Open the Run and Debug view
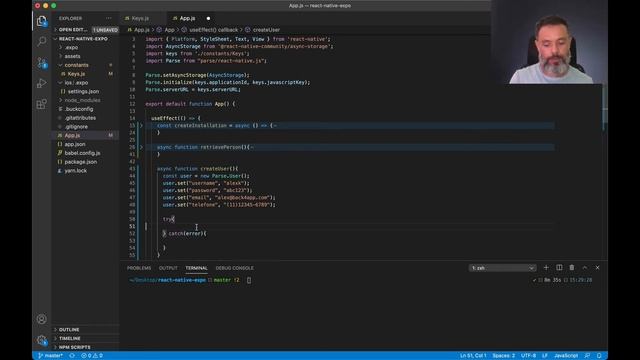The image size is (640, 360). 42,83
